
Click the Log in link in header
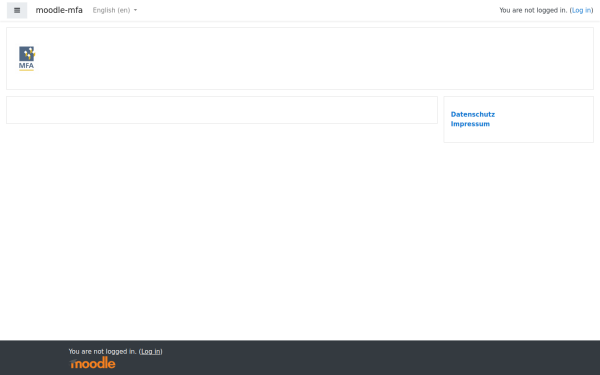point(581,10)
